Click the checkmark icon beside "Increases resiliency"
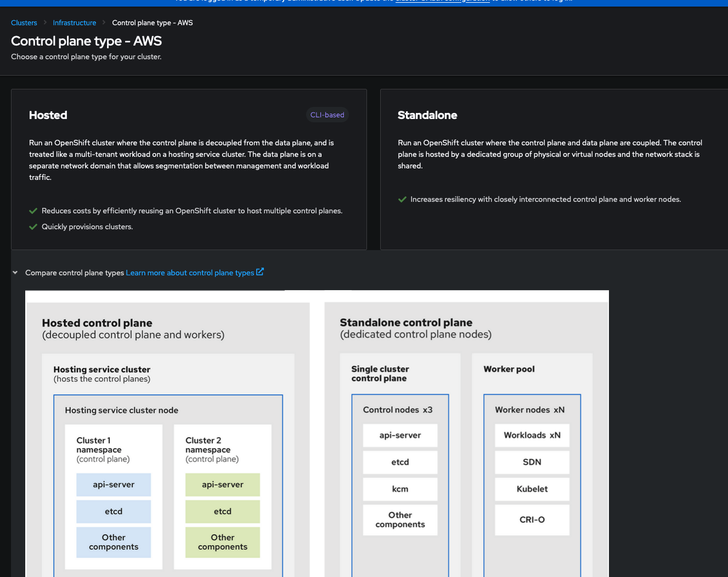Viewport: 728px width, 577px height. [x=402, y=200]
